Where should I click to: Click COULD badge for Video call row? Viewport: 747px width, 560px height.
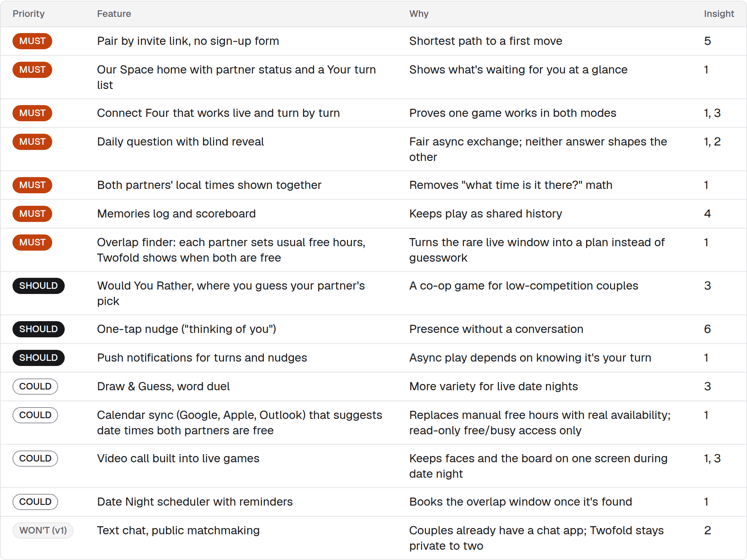click(x=35, y=458)
